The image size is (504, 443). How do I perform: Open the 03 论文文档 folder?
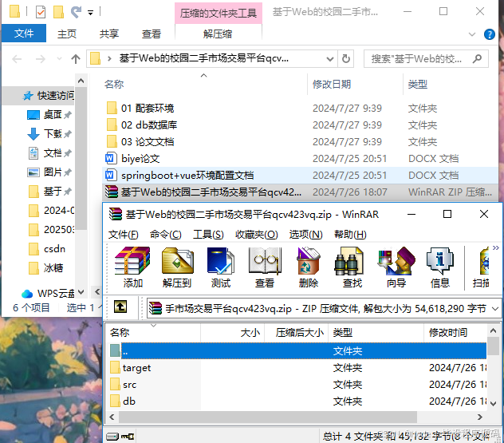tap(148, 141)
